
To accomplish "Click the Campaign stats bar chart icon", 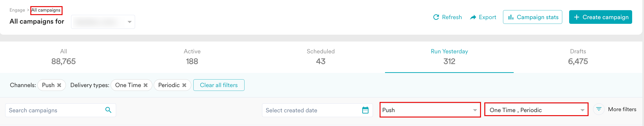I will click(511, 17).
